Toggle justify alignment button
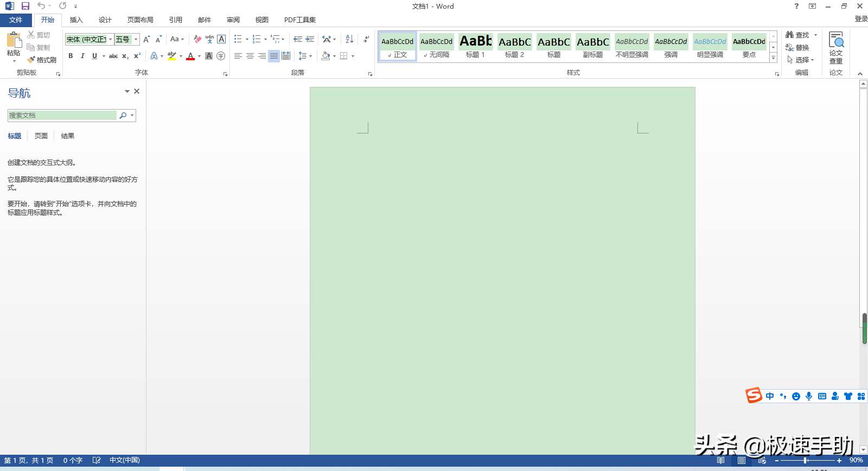868x471 pixels. (274, 56)
